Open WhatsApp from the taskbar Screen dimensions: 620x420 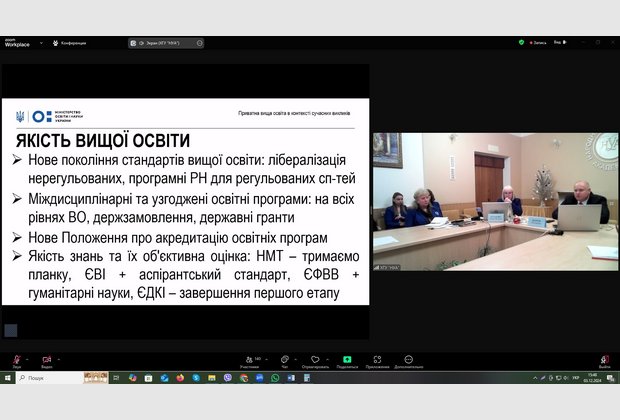(275, 378)
